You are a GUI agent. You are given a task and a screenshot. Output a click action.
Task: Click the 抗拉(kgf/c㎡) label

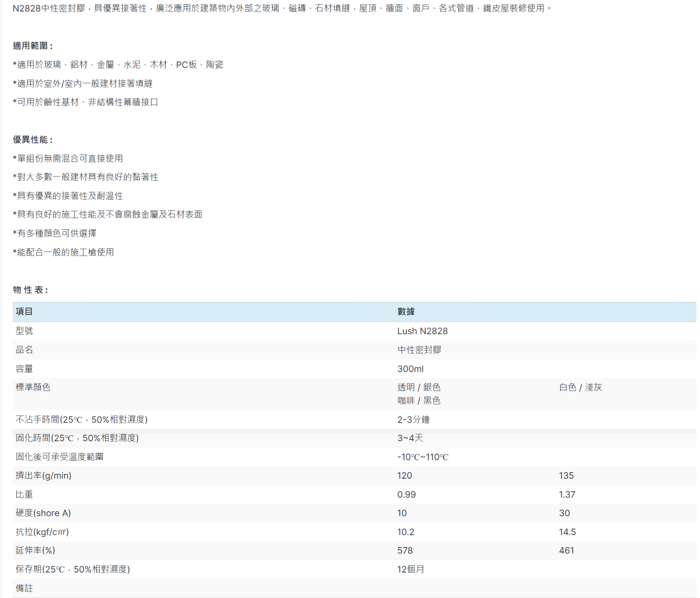42,532
